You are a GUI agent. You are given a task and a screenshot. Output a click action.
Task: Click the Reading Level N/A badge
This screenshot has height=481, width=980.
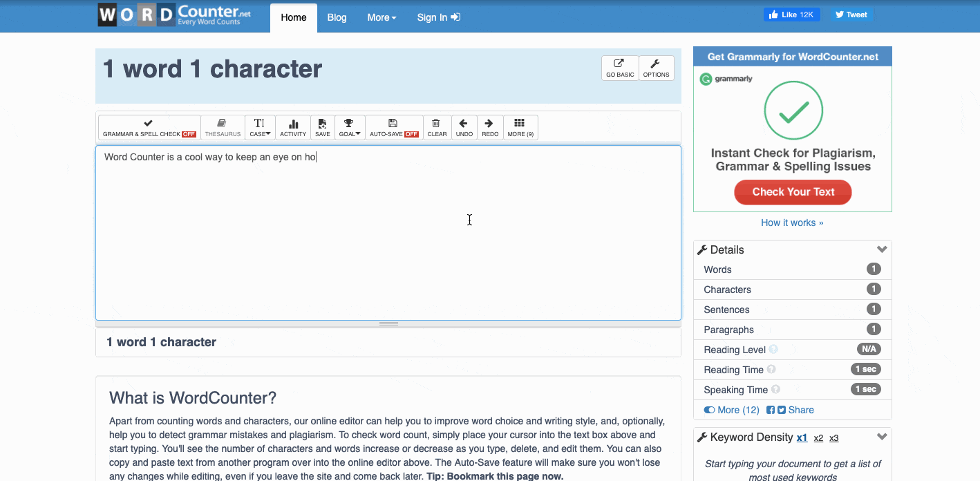point(869,350)
